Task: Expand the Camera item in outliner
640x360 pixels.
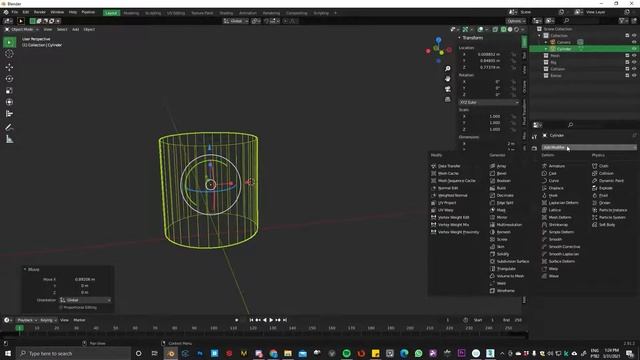Action: 546,42
